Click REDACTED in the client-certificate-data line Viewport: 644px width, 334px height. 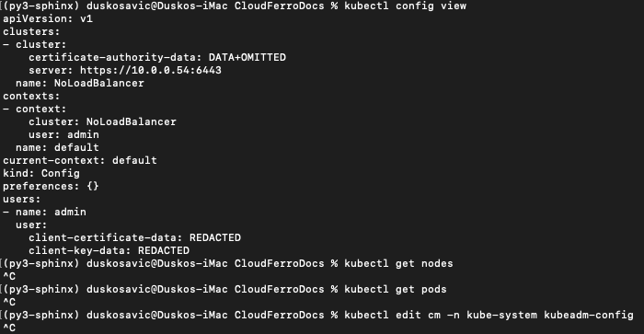215,238
